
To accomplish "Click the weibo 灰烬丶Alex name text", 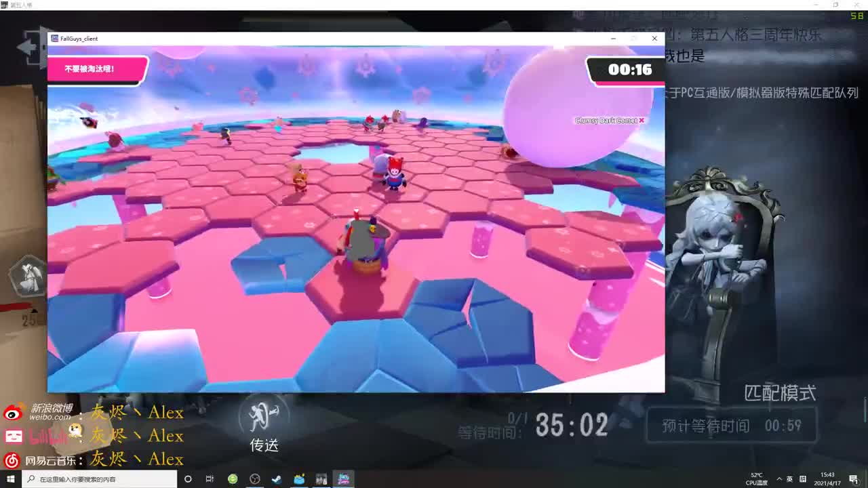I will tap(137, 412).
